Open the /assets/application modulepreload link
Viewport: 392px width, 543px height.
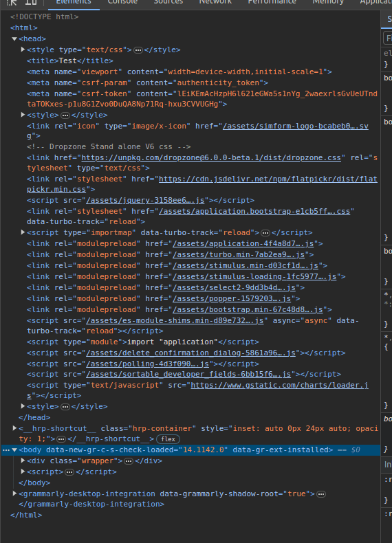coord(243,244)
